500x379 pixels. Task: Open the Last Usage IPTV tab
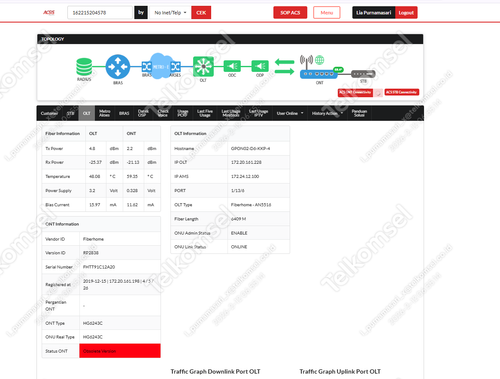258,113
